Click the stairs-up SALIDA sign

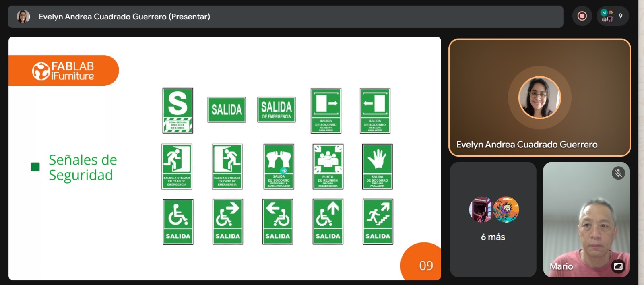[x=378, y=221]
